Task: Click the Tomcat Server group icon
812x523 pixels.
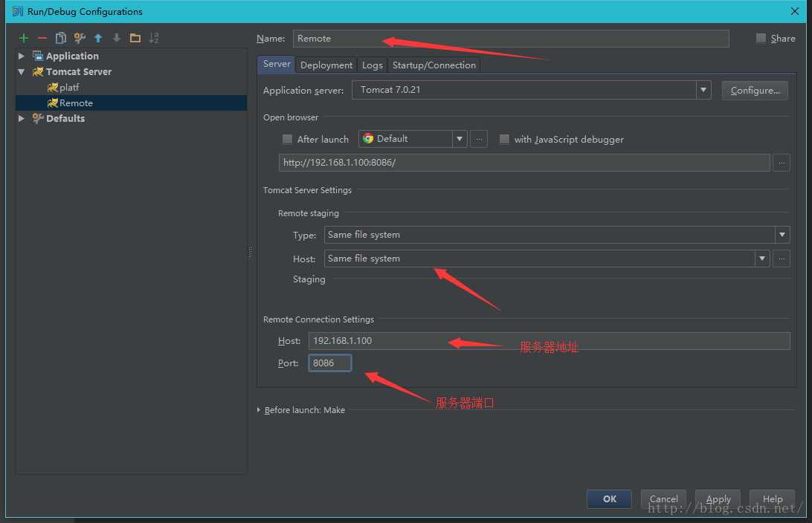Action: [x=38, y=71]
